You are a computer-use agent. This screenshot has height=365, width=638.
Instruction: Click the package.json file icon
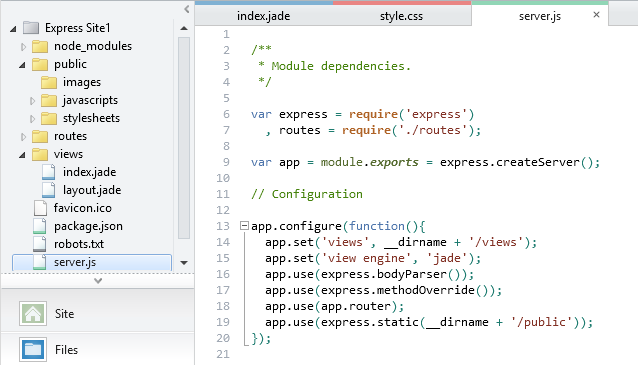tap(39, 226)
